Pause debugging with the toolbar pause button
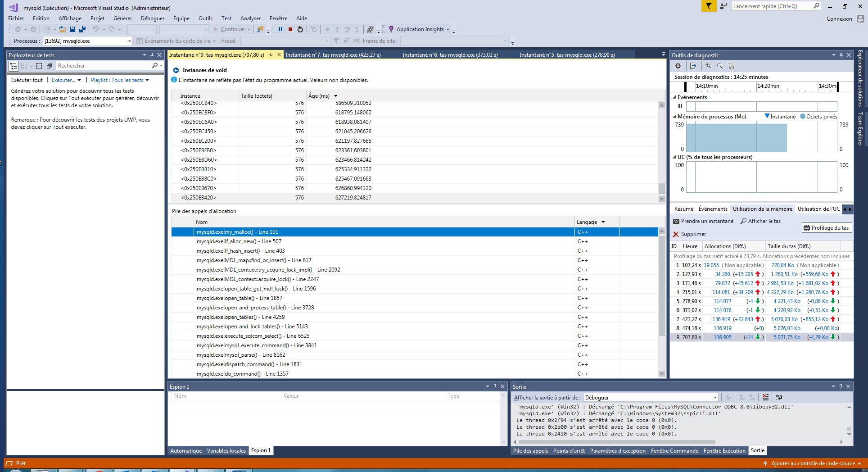 pyautogui.click(x=280, y=29)
